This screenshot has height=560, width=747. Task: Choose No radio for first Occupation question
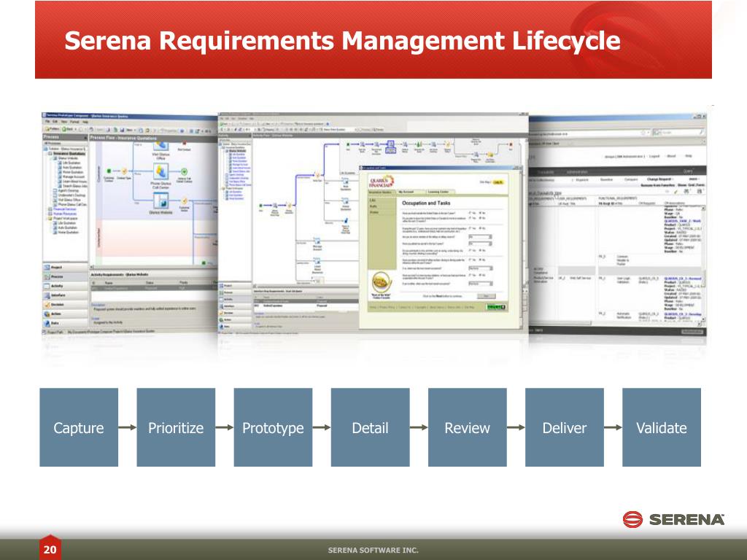pos(480,213)
